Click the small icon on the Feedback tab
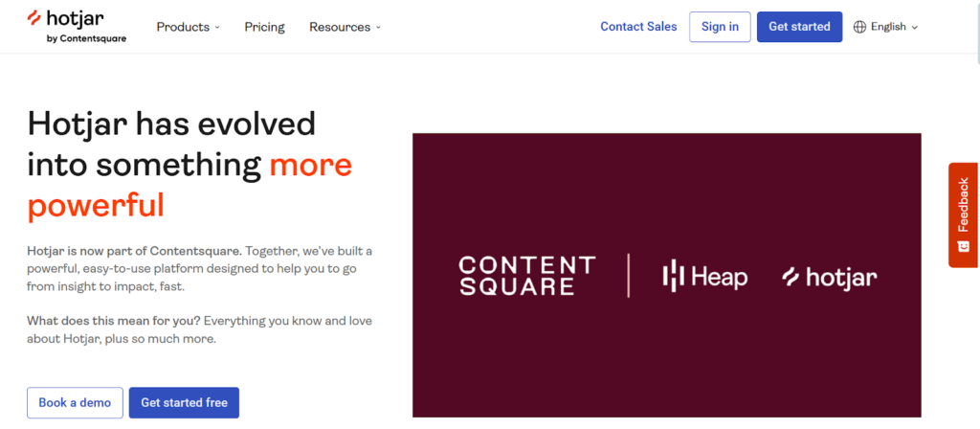This screenshot has width=980, height=429. click(963, 246)
